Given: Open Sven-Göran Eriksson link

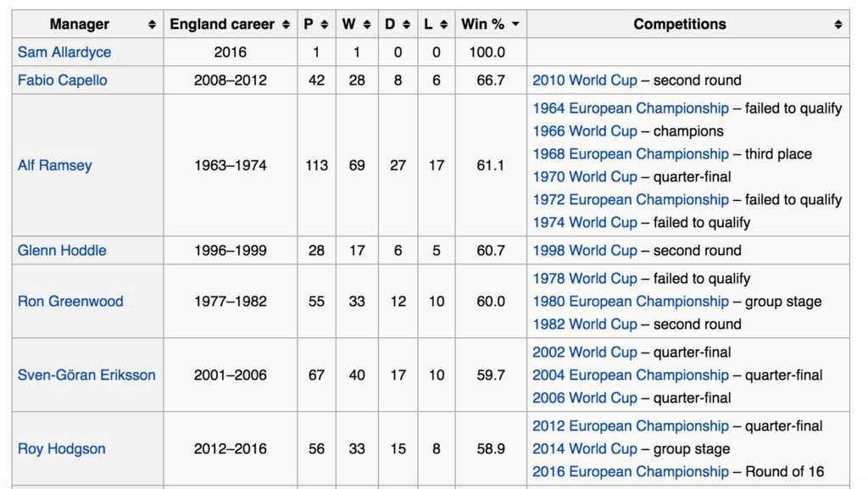Looking at the screenshot, I should [x=86, y=375].
